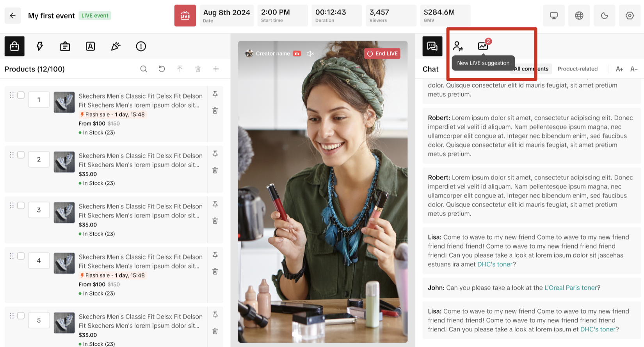Click the back arrow button
This screenshot has width=644, height=347.
click(x=13, y=16)
